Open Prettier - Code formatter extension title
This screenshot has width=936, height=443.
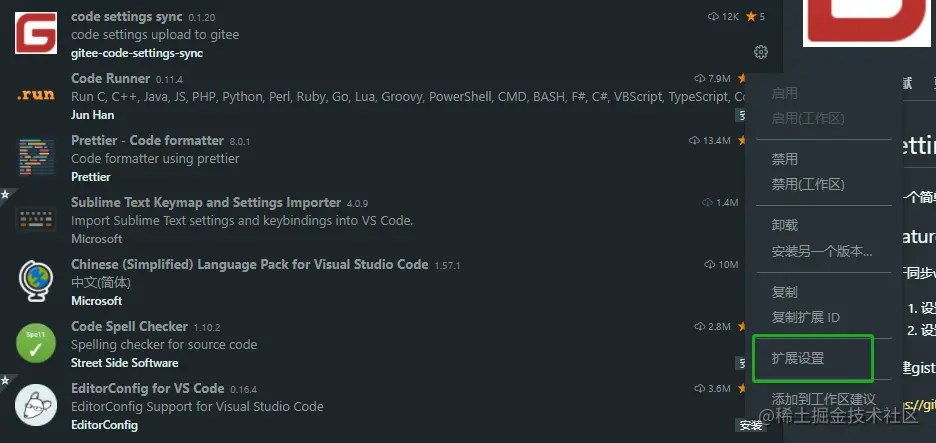click(147, 140)
